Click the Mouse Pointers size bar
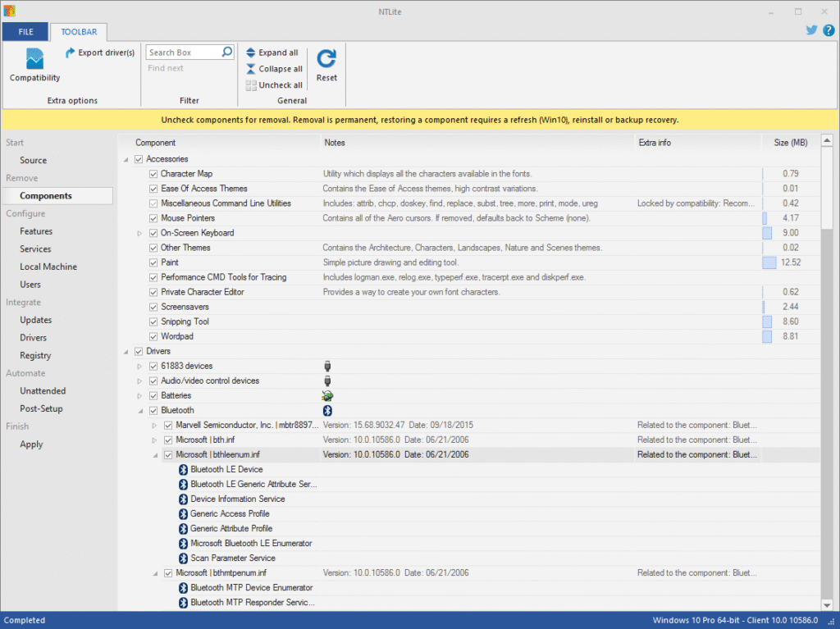The width and height of the screenshot is (840, 629). 766,218
